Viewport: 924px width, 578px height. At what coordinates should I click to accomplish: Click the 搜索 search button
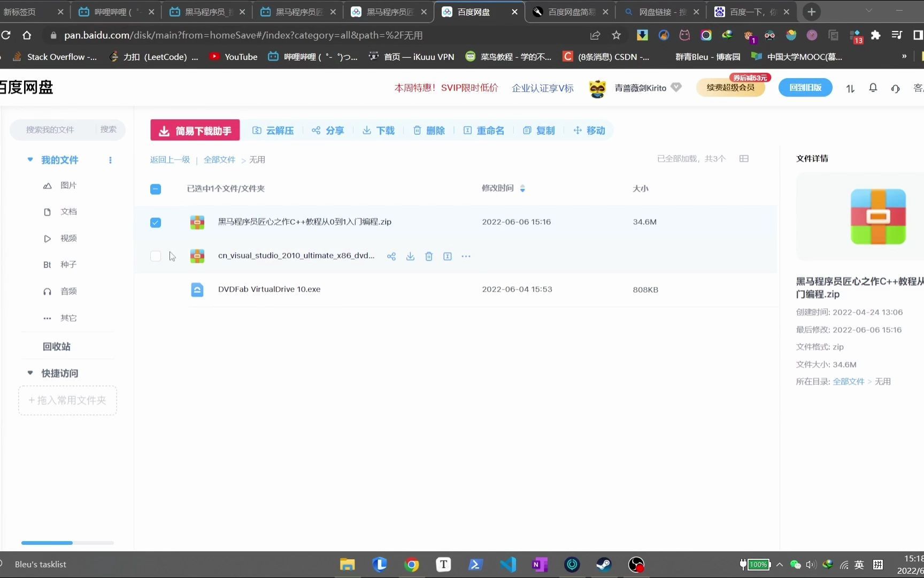click(109, 130)
